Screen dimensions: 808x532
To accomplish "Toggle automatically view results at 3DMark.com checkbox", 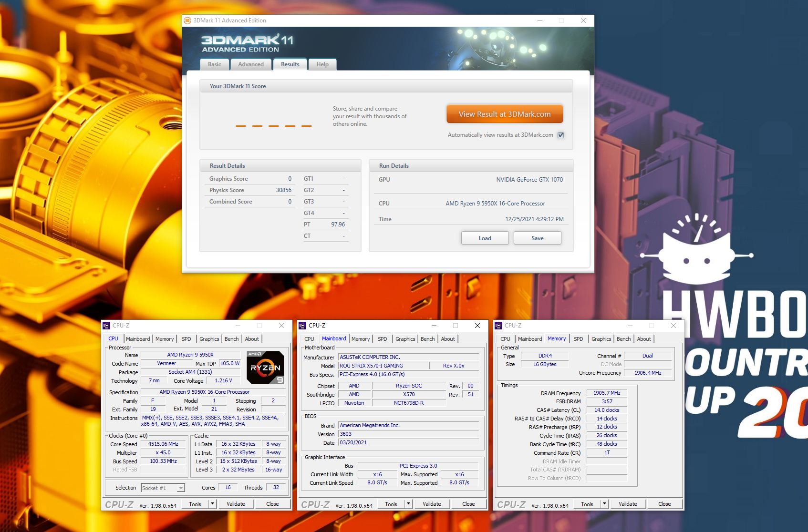I will (561, 135).
